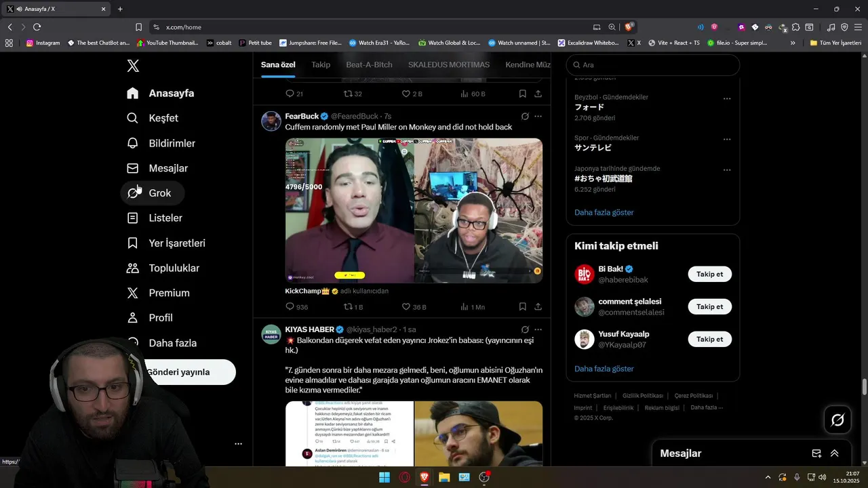Open more options for サンテレビ trend
The image size is (868, 488).
click(727, 140)
